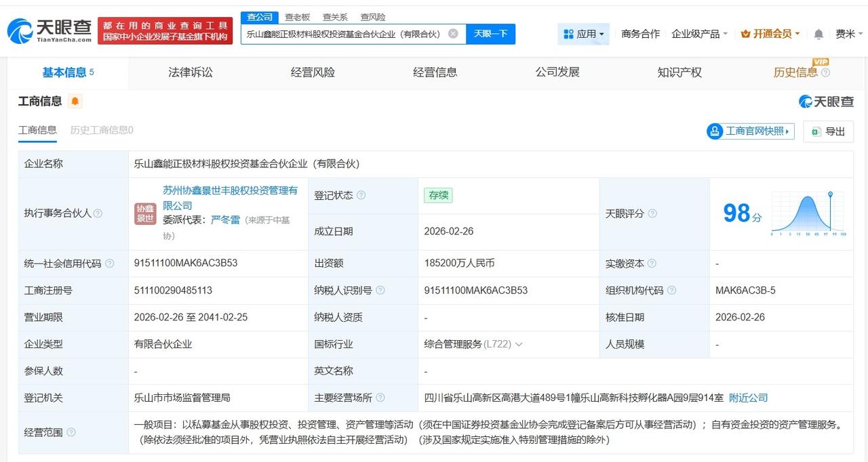Open 严冬雷 representative link
Viewport: 868px width, 462px height.
(x=225, y=220)
